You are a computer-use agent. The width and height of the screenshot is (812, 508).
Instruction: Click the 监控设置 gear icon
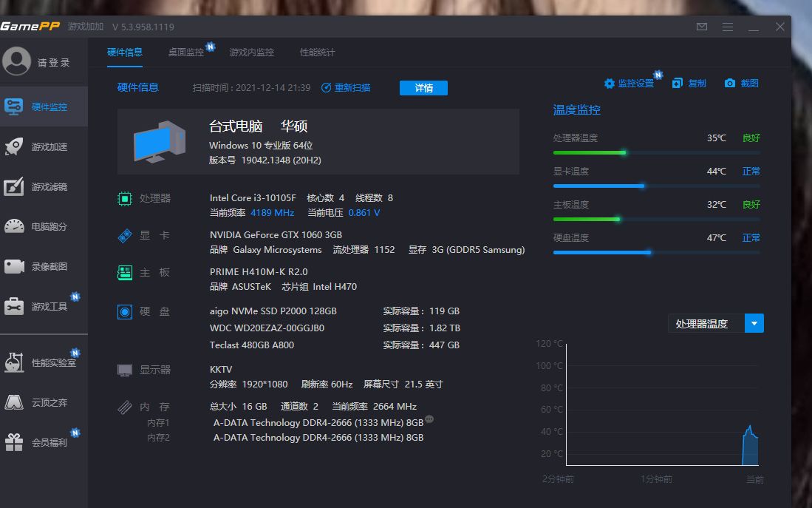[x=610, y=84]
